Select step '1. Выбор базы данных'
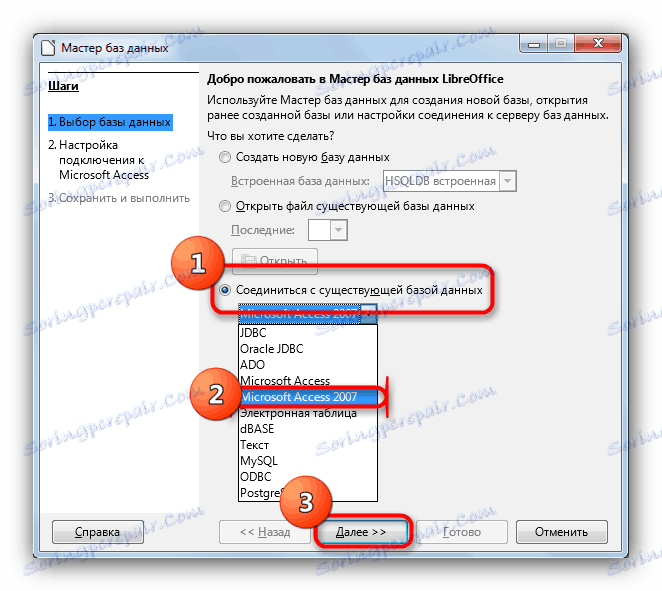 [110, 122]
